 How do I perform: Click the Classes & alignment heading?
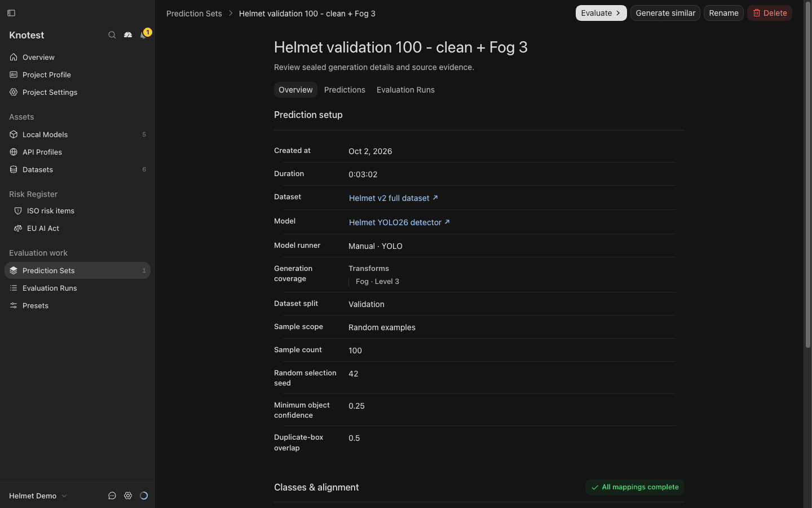(x=316, y=487)
